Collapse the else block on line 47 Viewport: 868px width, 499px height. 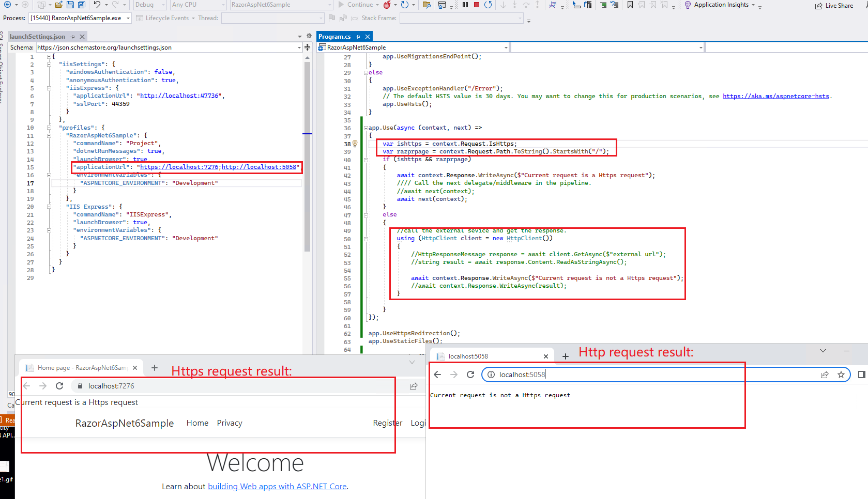click(x=366, y=214)
